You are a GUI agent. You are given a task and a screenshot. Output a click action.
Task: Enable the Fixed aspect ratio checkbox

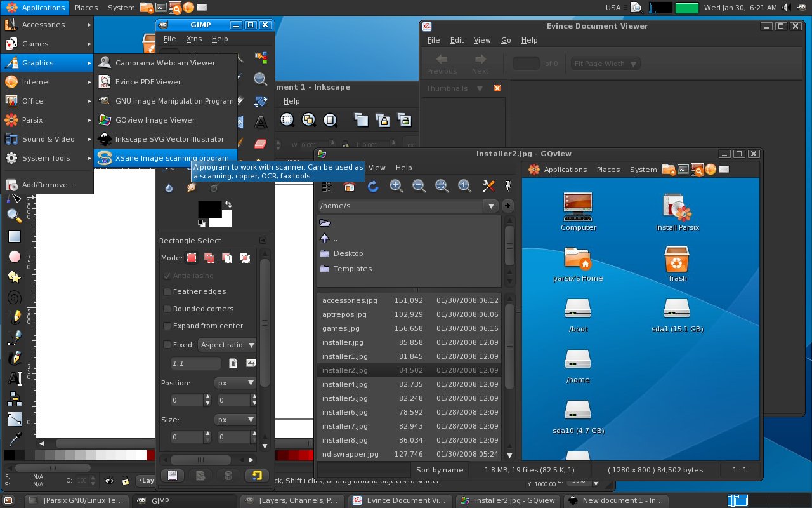pos(167,345)
